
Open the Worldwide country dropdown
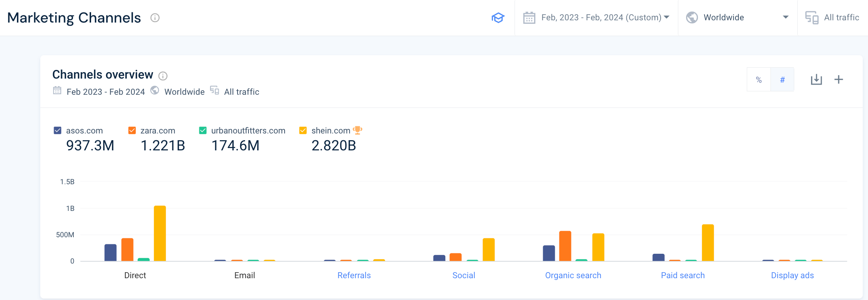click(x=737, y=18)
